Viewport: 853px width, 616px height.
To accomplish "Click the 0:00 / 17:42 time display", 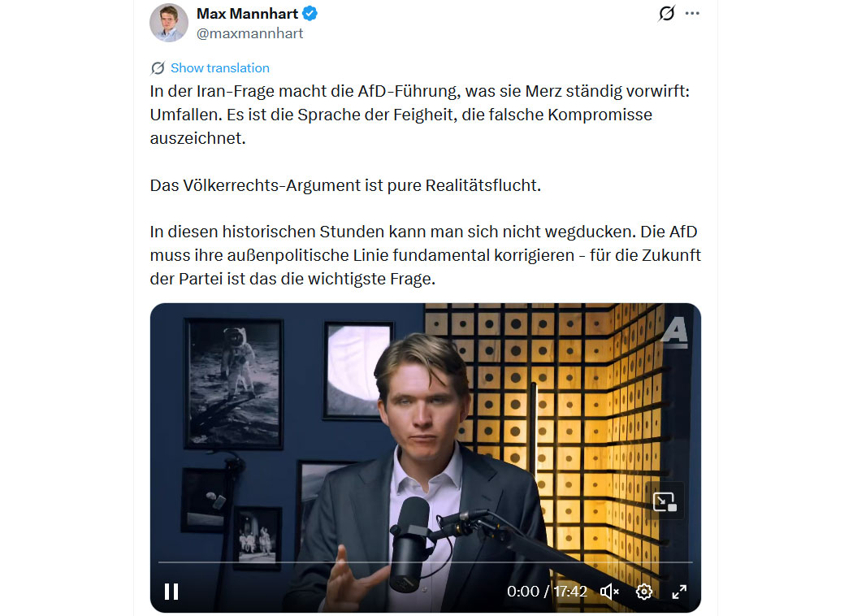I will 547,592.
